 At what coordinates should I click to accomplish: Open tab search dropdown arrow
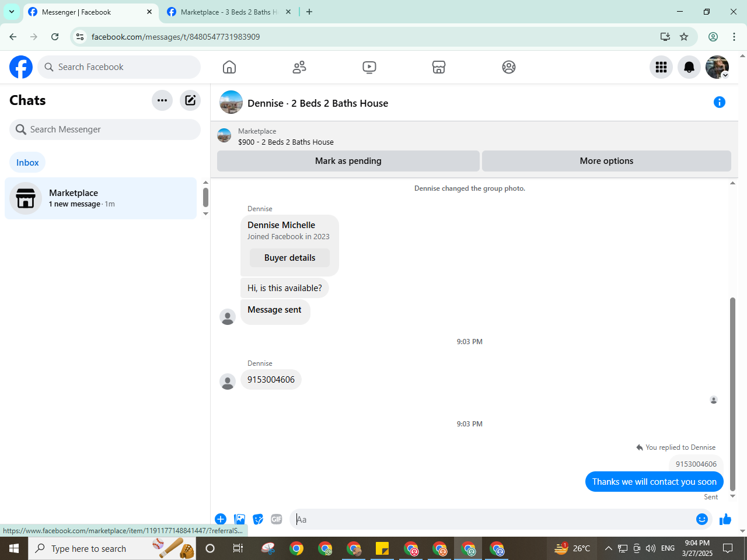12,12
